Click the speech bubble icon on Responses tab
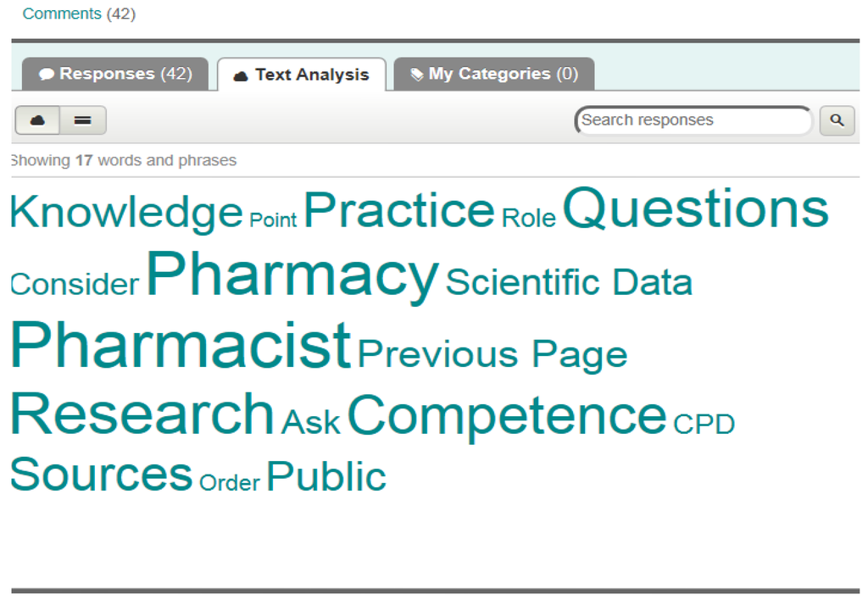868x600 pixels. point(47,74)
